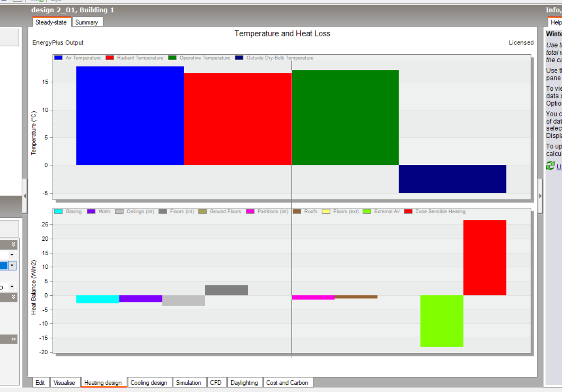Click the Air Temperature legend swatch
562x392 pixels.
click(59, 58)
